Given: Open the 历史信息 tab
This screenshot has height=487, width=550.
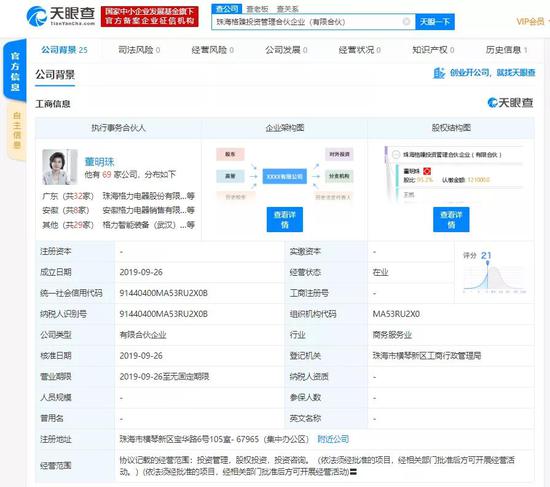Looking at the screenshot, I should point(507,50).
